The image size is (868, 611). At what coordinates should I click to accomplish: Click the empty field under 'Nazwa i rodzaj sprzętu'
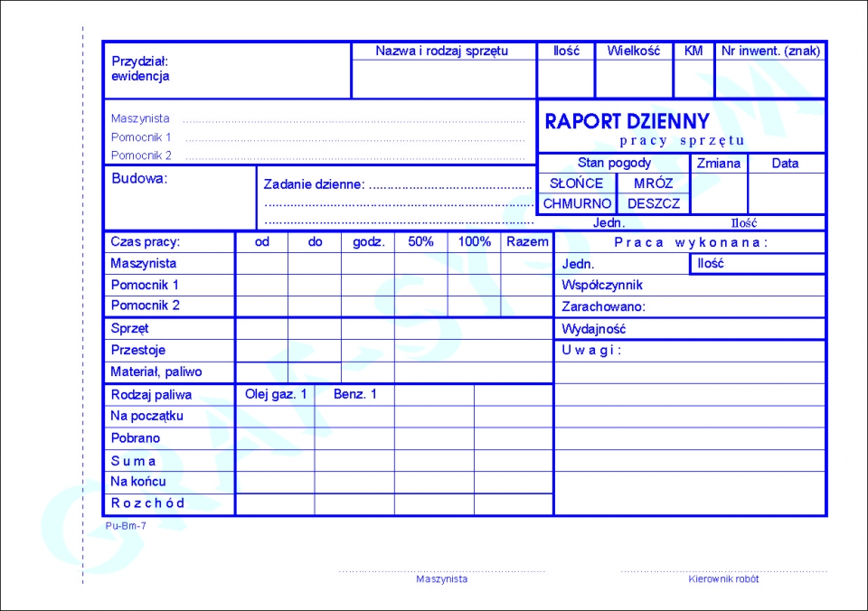444,79
